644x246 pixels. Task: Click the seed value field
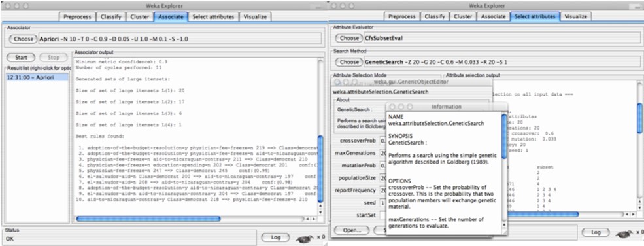click(x=382, y=203)
